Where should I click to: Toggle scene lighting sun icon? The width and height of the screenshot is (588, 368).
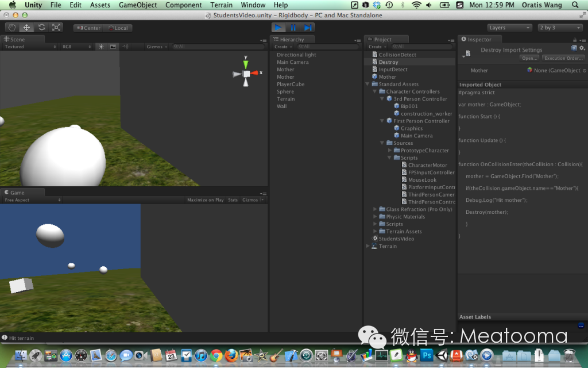[101, 47]
